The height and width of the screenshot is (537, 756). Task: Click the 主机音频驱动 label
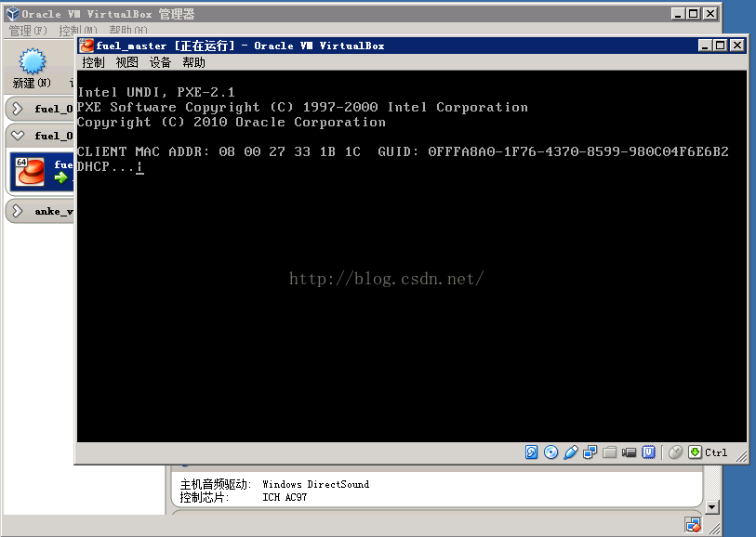[x=216, y=484]
